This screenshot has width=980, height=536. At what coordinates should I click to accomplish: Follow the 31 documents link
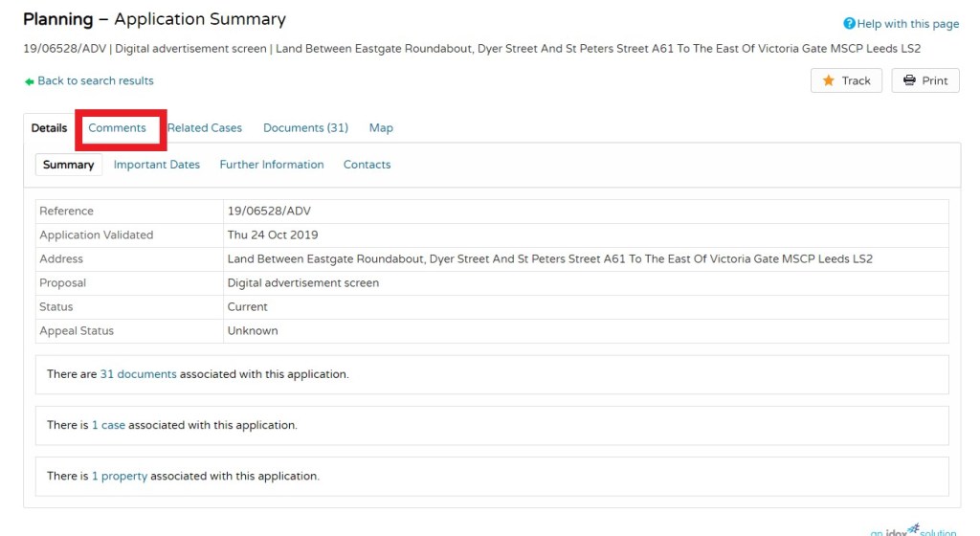point(138,374)
